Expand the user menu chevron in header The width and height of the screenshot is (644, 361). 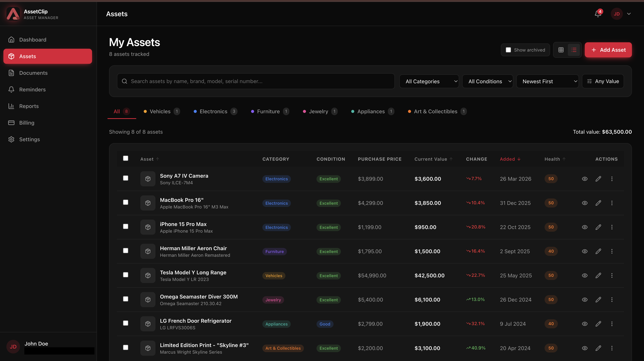click(629, 14)
